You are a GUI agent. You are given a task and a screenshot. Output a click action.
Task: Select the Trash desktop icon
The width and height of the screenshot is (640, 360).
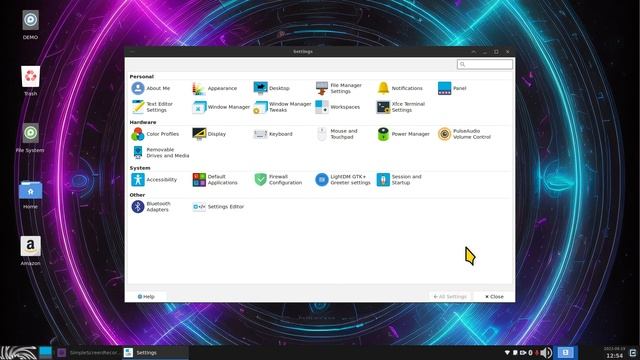(x=31, y=81)
